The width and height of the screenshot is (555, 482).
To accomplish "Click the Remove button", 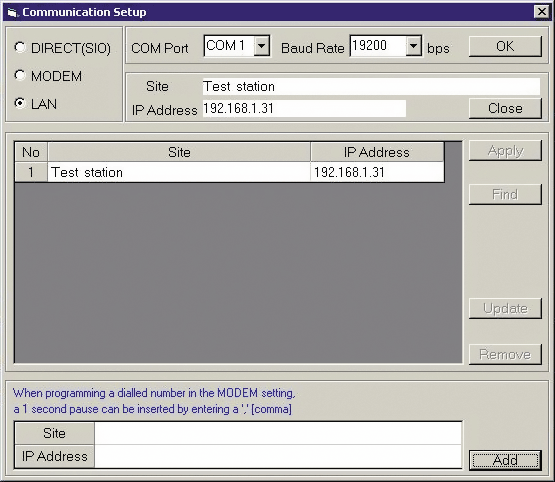I will click(505, 354).
